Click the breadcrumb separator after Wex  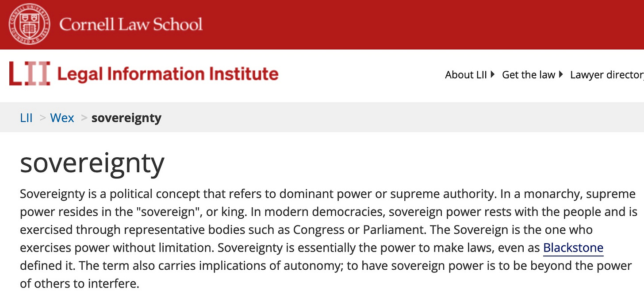(x=84, y=118)
